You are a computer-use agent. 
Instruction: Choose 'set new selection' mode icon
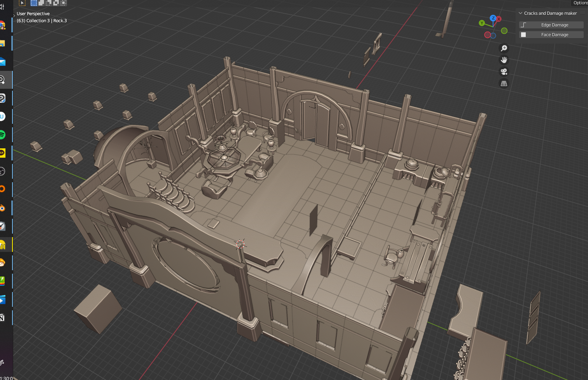(x=34, y=3)
